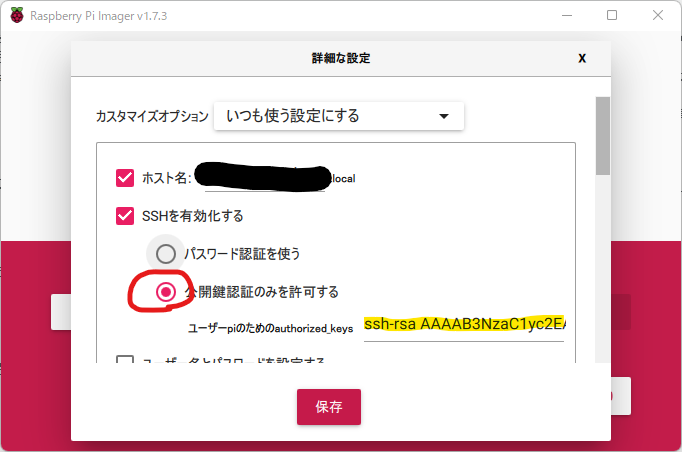Click the ユーザーpiのためのauthorized_keys label
682x452 pixels.
coord(270,328)
